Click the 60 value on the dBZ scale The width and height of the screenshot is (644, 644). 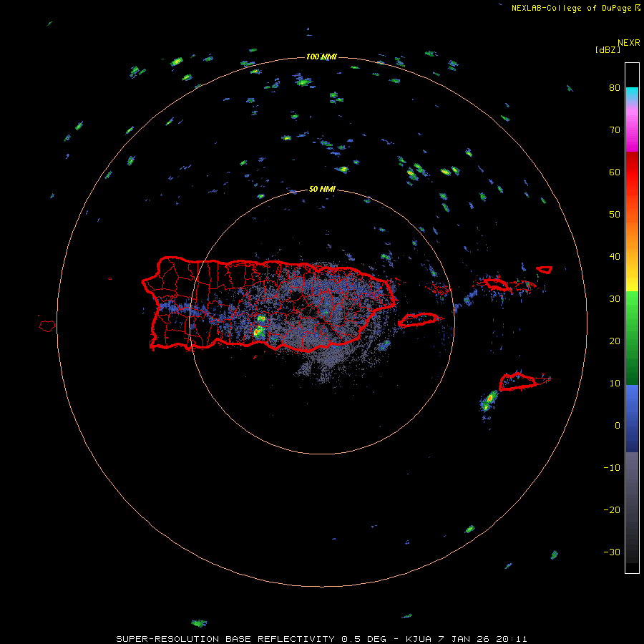pos(615,172)
